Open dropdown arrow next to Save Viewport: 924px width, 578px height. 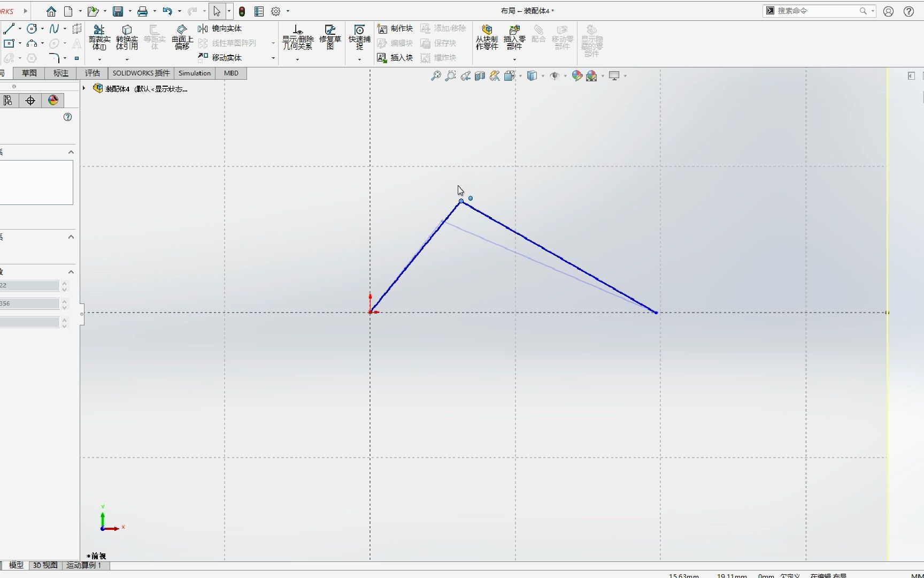(x=130, y=11)
